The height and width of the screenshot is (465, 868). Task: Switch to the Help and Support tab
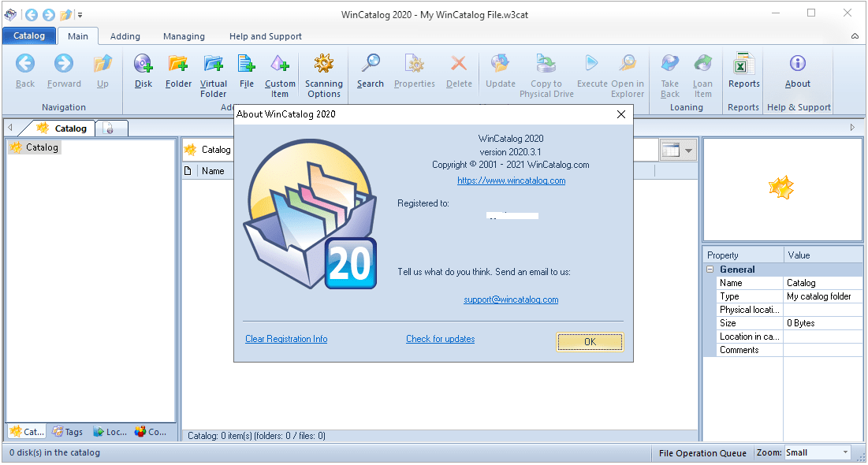(x=266, y=36)
